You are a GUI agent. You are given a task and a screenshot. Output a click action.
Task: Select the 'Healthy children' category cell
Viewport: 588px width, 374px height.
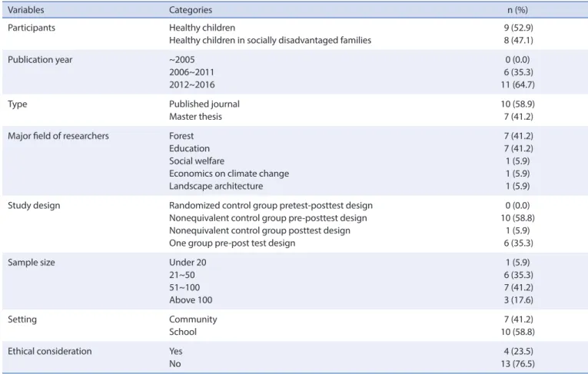pos(202,28)
